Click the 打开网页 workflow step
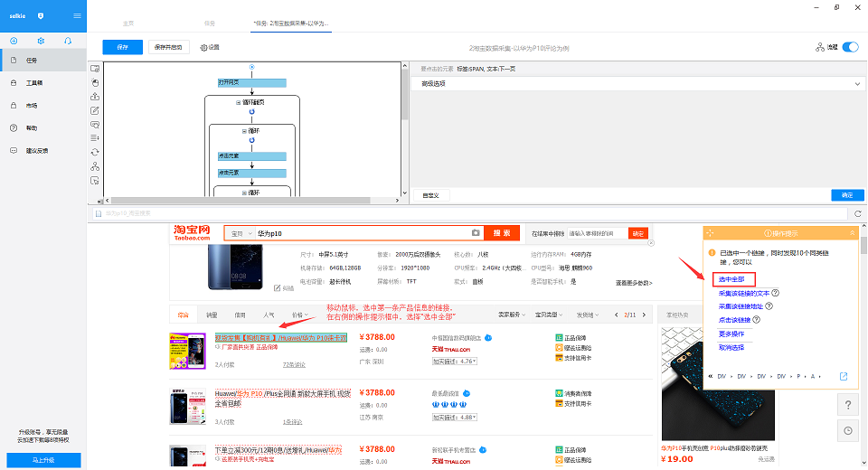The width and height of the screenshot is (868, 470). 252,82
